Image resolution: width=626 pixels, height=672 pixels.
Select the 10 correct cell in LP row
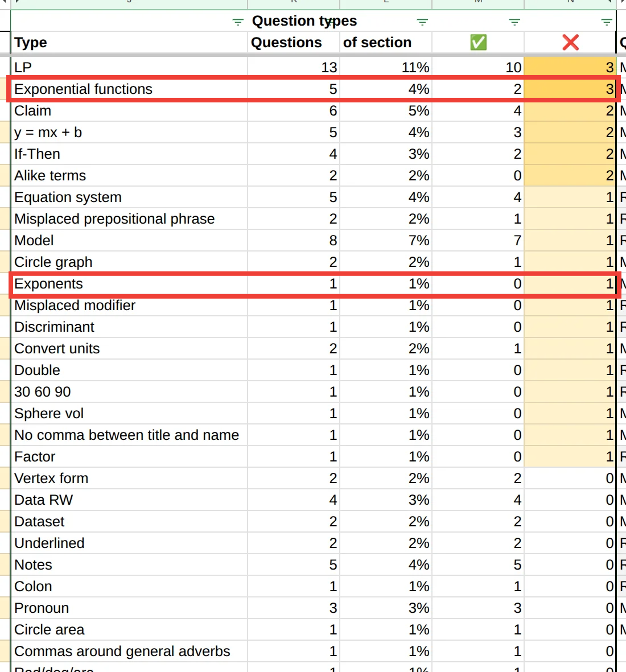click(x=478, y=67)
